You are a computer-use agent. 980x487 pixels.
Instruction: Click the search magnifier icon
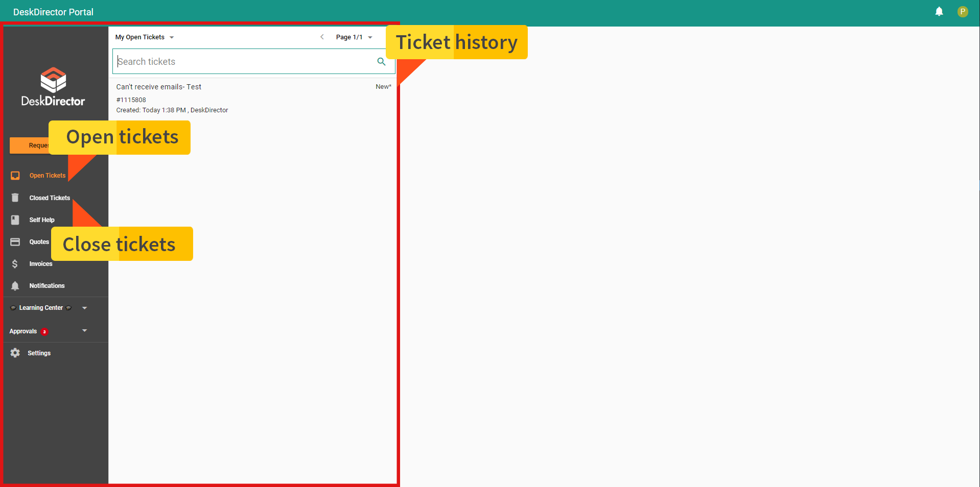[x=381, y=61]
